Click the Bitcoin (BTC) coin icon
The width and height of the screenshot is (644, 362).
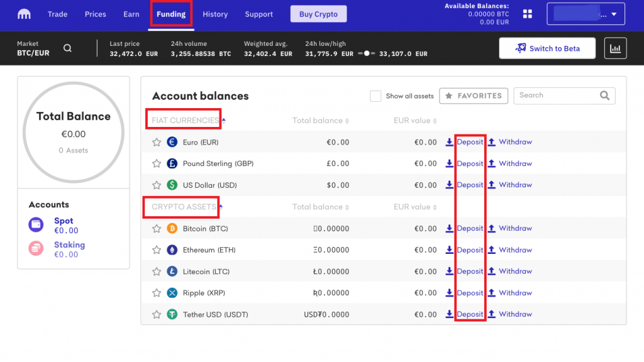point(172,229)
